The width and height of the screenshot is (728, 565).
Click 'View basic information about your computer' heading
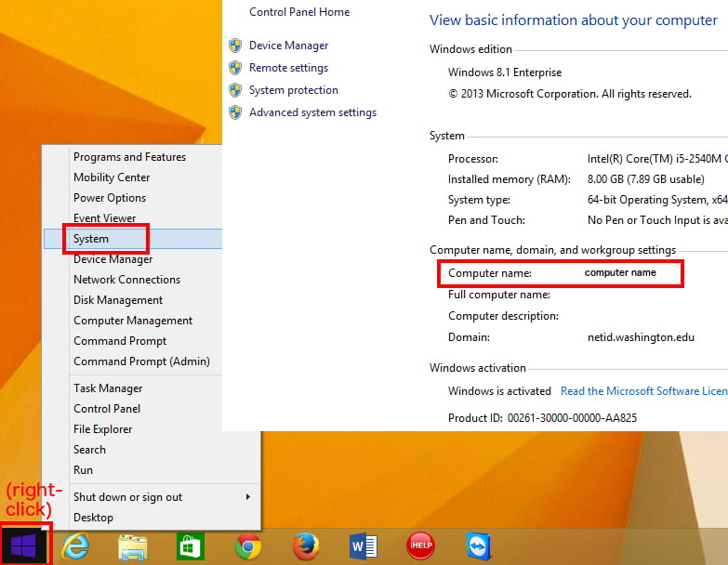[574, 20]
